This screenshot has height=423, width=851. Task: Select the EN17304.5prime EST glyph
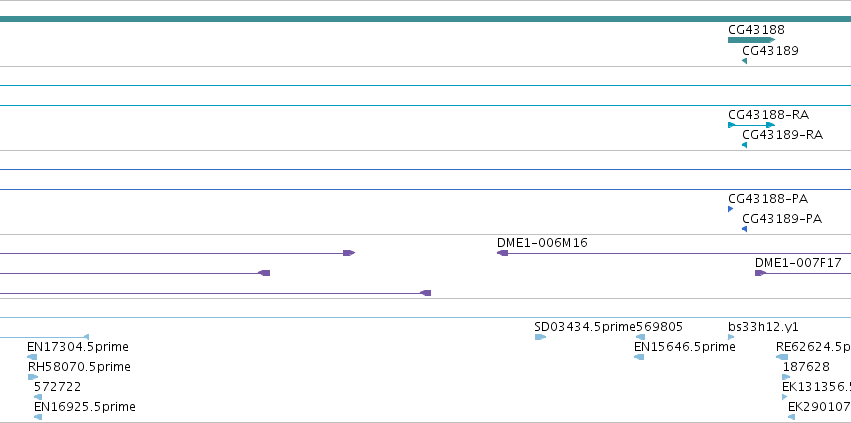click(32, 357)
